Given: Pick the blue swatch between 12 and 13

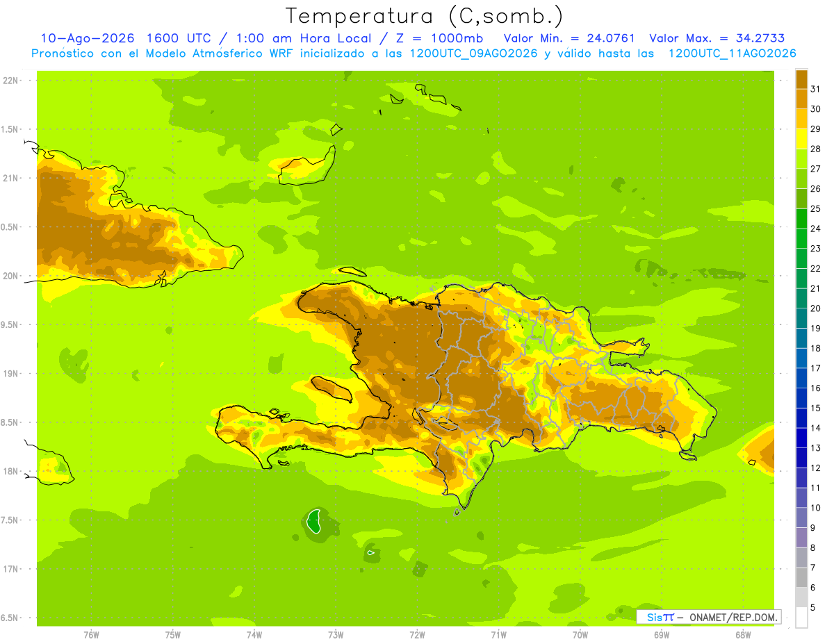Looking at the screenshot, I should 801,459.
